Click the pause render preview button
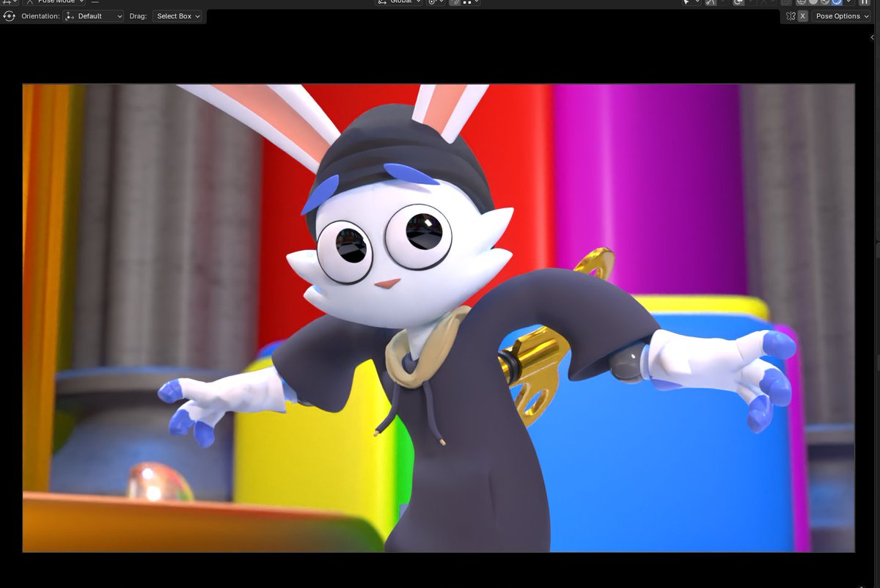880x588 pixels. coord(864,2)
